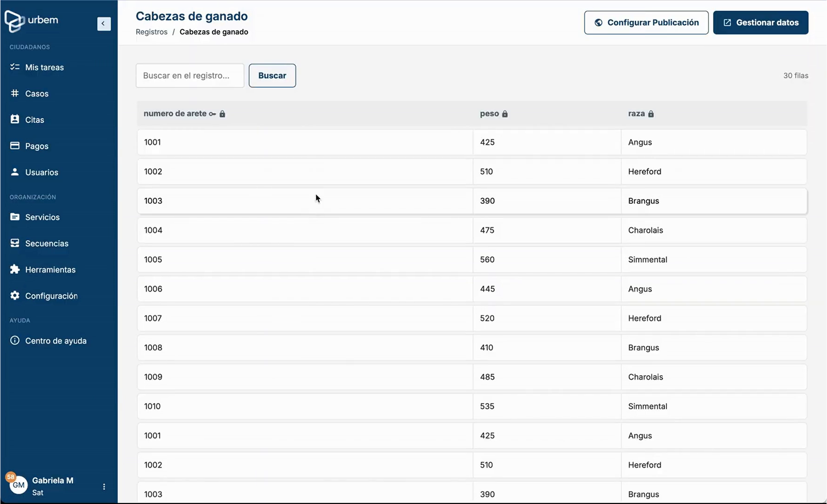Click the Buscar button
Screen dimensions: 827x504
click(x=272, y=76)
